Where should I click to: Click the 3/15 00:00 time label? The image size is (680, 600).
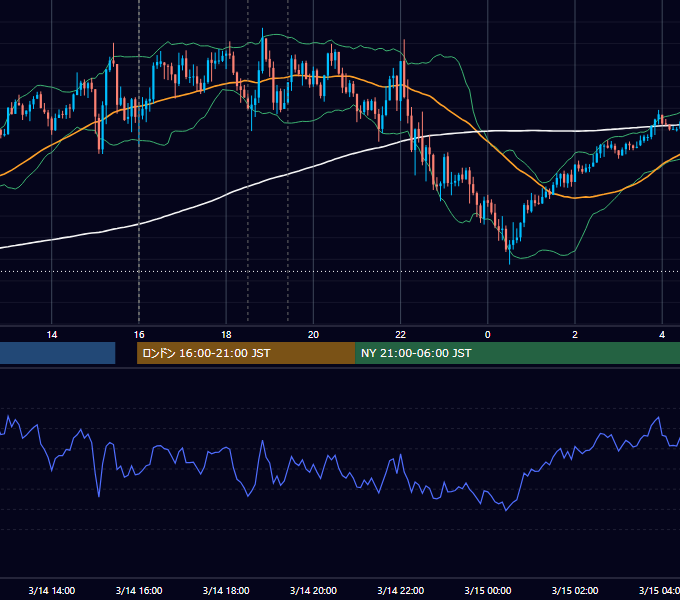[487, 590]
